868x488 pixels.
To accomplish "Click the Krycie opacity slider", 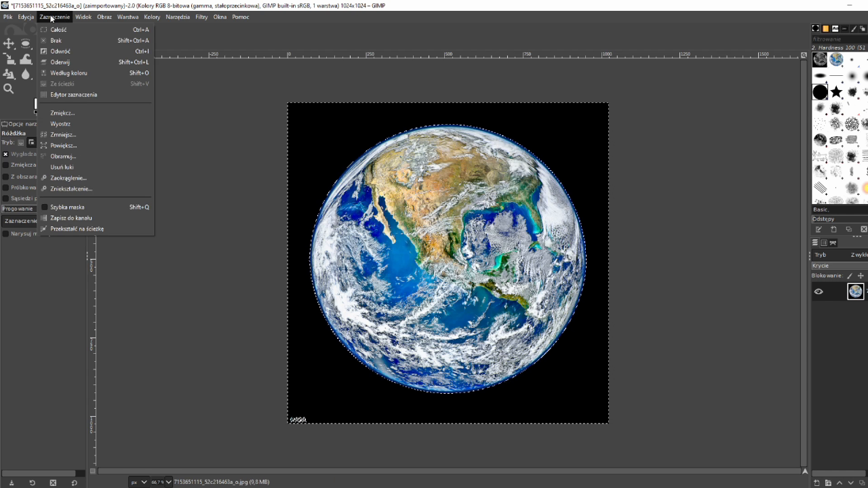I will (839, 266).
